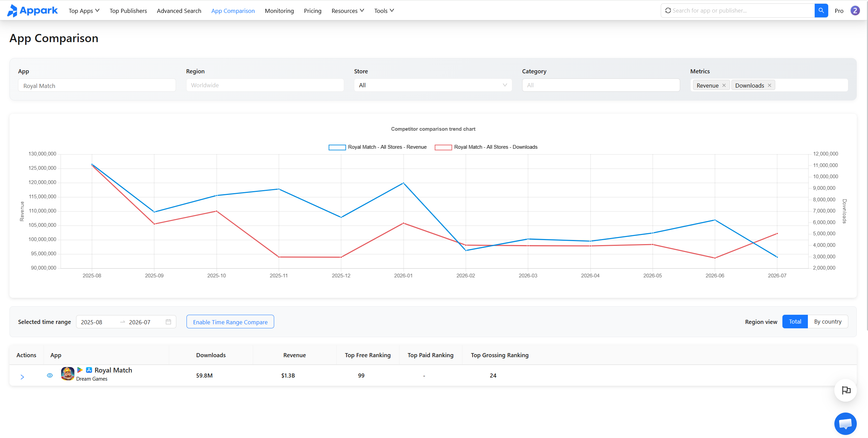868x438 pixels.
Task: Click the 2026-01 revenue peak data point
Action: point(404,183)
